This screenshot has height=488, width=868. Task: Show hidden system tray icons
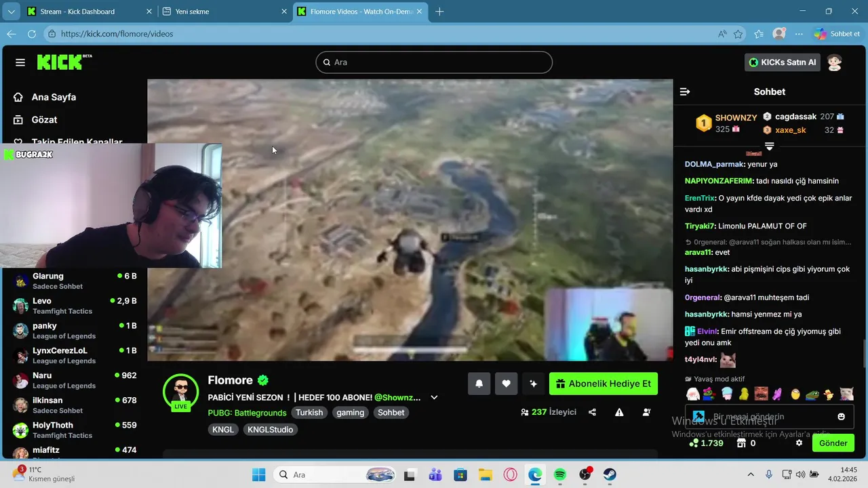750,474
